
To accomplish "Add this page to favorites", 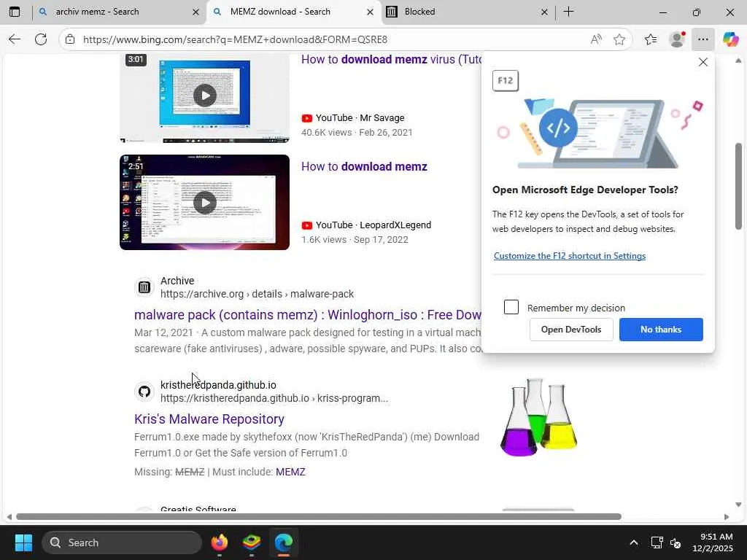I will 619,39.
